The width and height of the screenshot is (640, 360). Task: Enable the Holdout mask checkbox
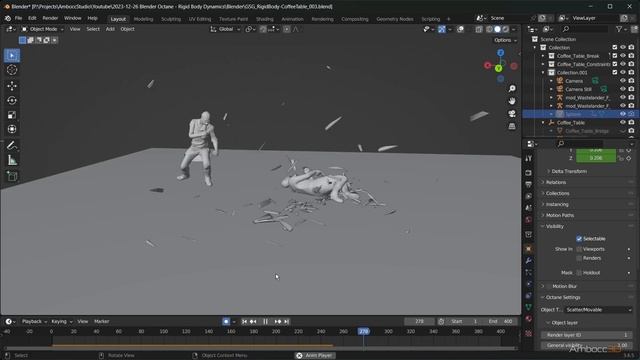click(x=579, y=273)
